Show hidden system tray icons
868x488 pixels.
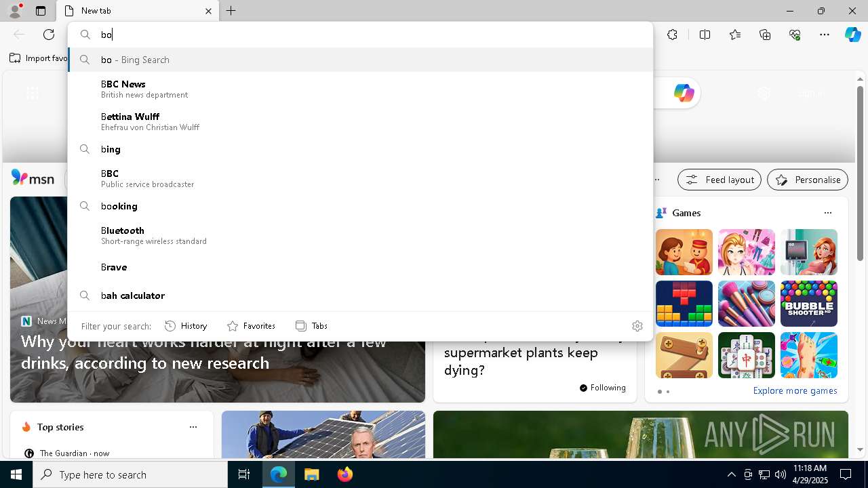pos(731,474)
